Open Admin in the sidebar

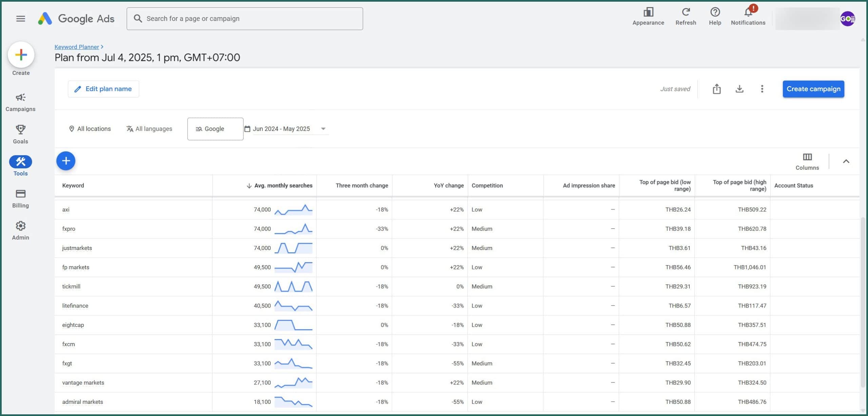coord(20,231)
